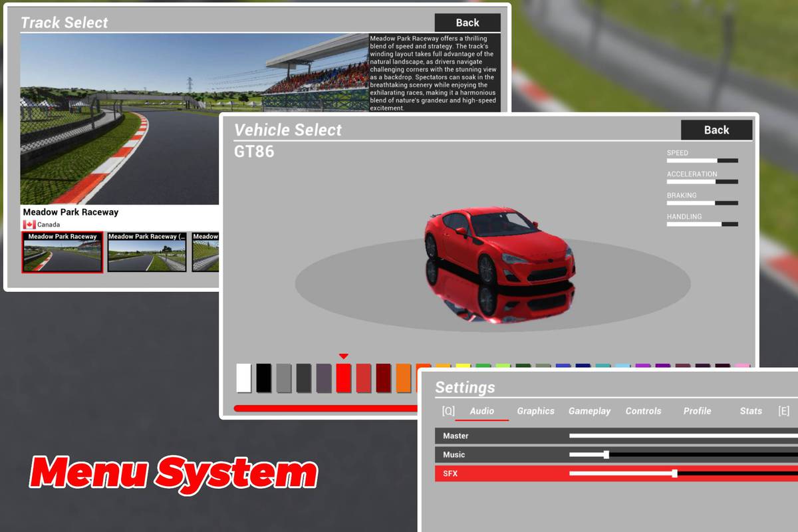The width and height of the screenshot is (798, 532).
Task: Click Back on the Track Select screen
Action: [467, 22]
